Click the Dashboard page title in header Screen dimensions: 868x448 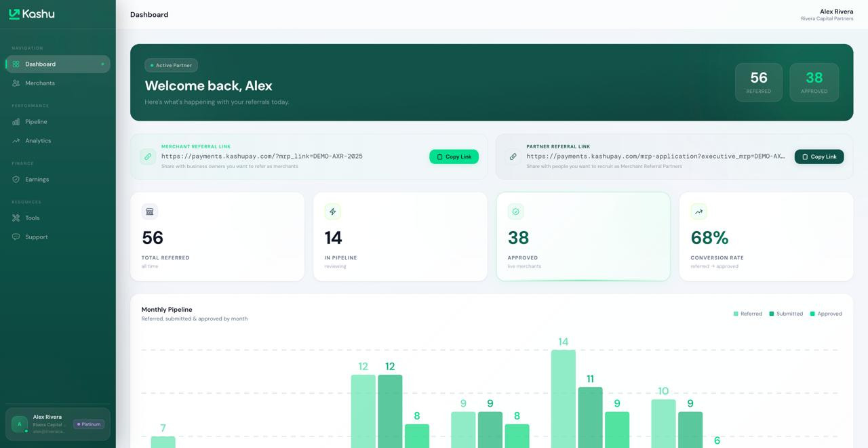(x=149, y=15)
